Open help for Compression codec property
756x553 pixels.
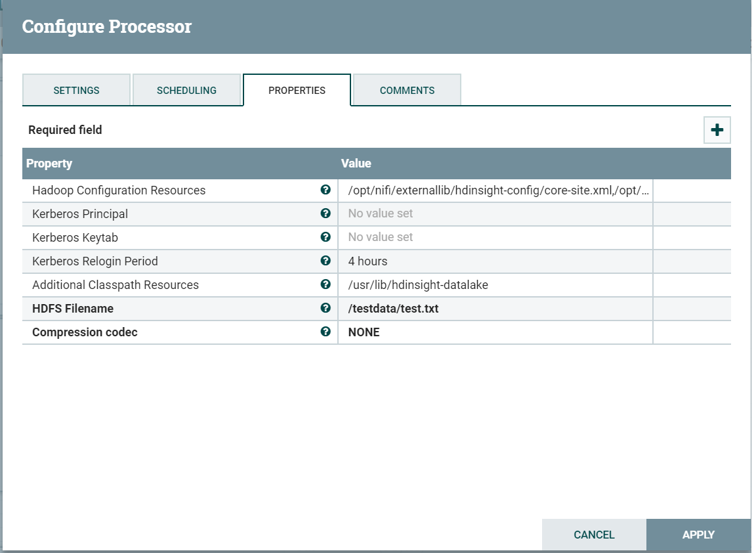326,332
